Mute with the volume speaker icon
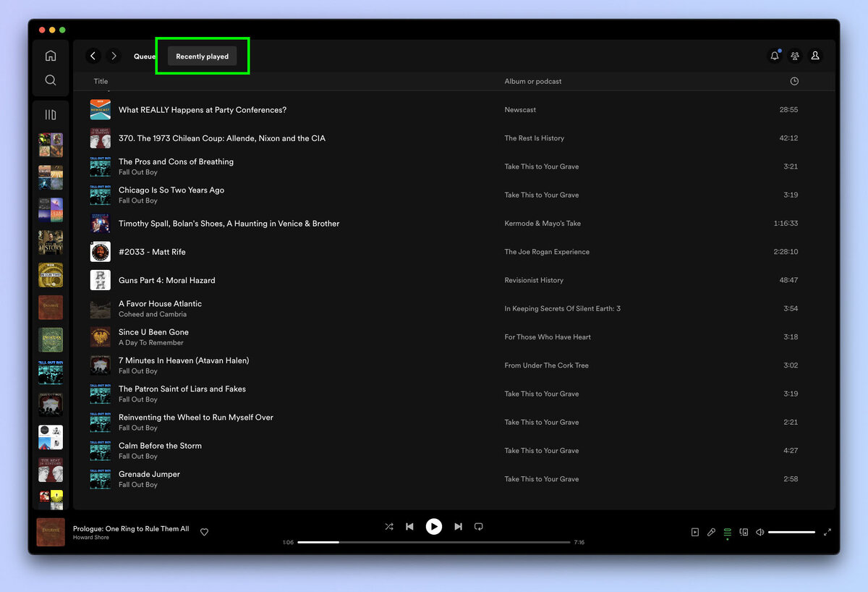 (759, 532)
